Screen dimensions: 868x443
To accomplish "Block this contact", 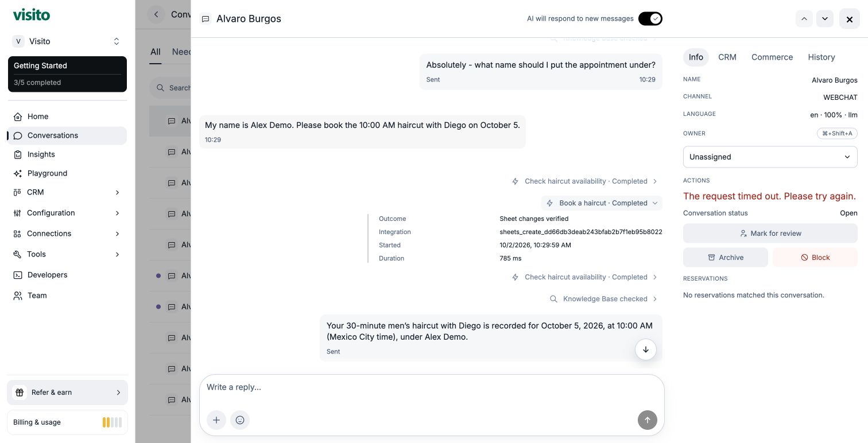I will click(x=815, y=258).
